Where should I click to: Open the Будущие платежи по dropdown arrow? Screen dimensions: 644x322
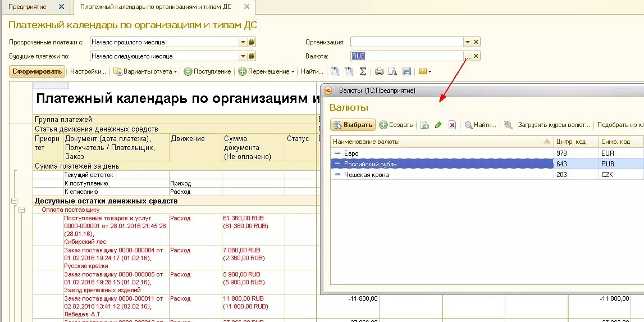point(243,56)
